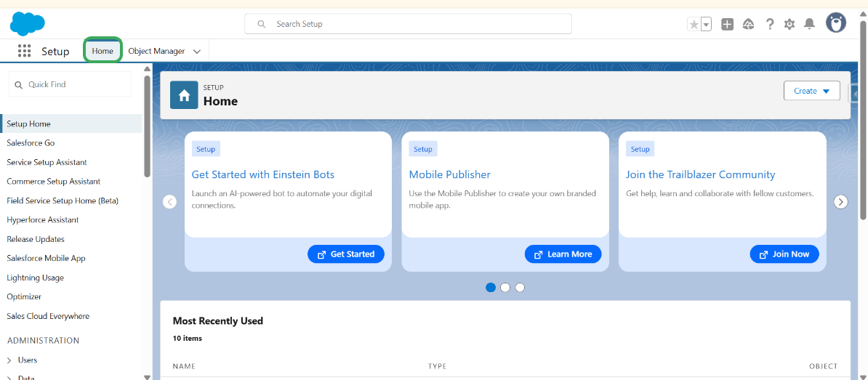Viewport: 868px width, 380px height.
Task: Expand the Users section chevron
Action: (x=9, y=360)
